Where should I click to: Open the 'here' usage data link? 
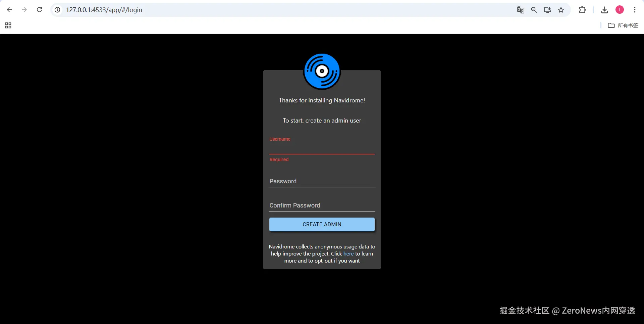[x=348, y=254]
